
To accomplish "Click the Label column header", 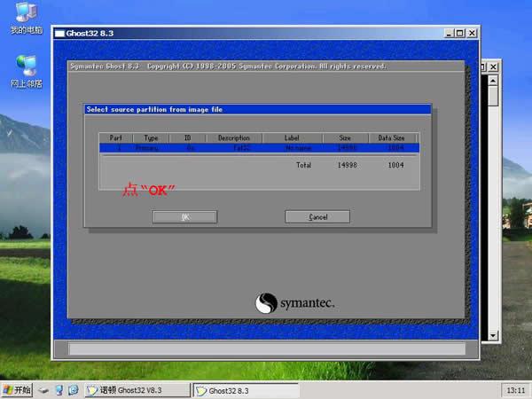I will pyautogui.click(x=292, y=137).
